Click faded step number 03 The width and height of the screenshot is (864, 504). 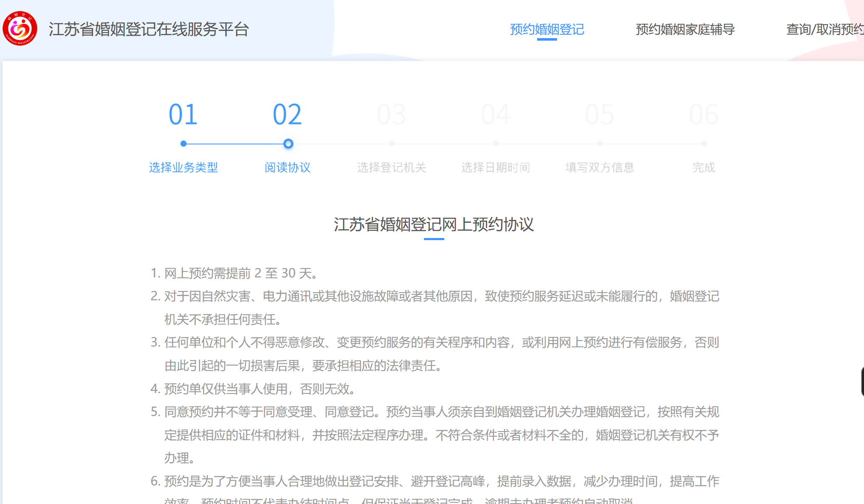pos(391,114)
